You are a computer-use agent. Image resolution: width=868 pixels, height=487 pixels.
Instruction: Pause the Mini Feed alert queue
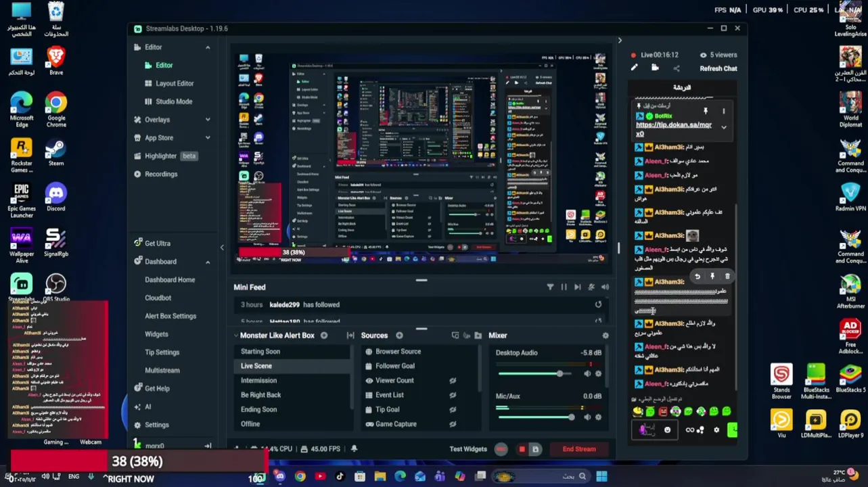tap(564, 287)
